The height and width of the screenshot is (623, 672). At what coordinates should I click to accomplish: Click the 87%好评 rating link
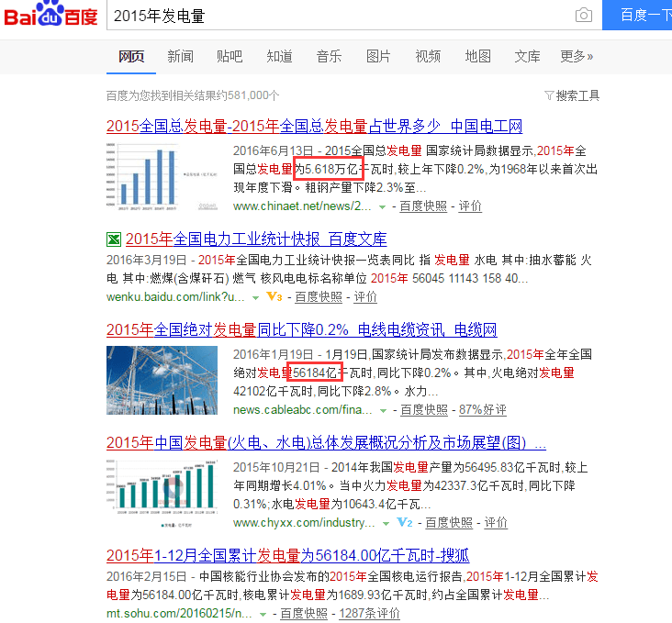[483, 410]
